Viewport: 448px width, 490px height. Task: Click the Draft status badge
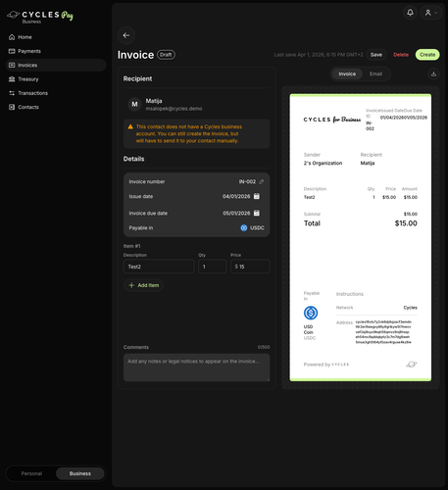click(x=166, y=55)
